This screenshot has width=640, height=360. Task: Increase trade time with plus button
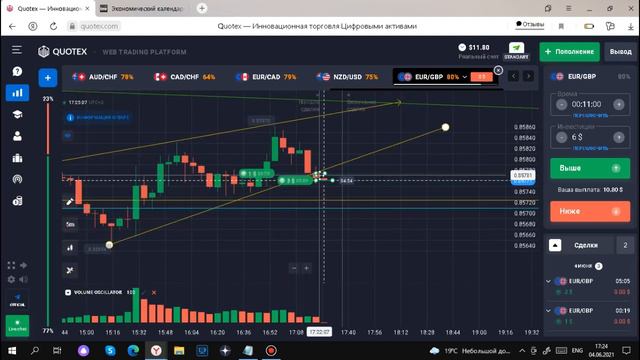[x=619, y=104]
